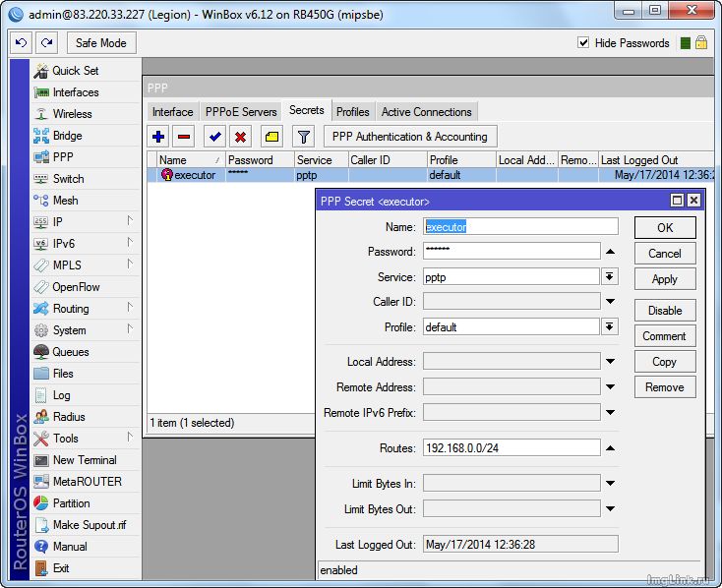
Task: Open PPP in sidebar
Action: (86, 157)
